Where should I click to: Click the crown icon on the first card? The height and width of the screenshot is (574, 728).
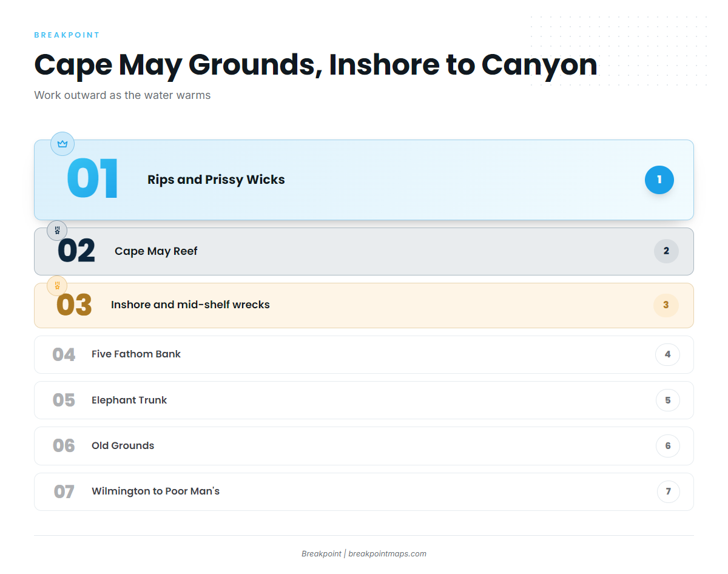(62, 144)
